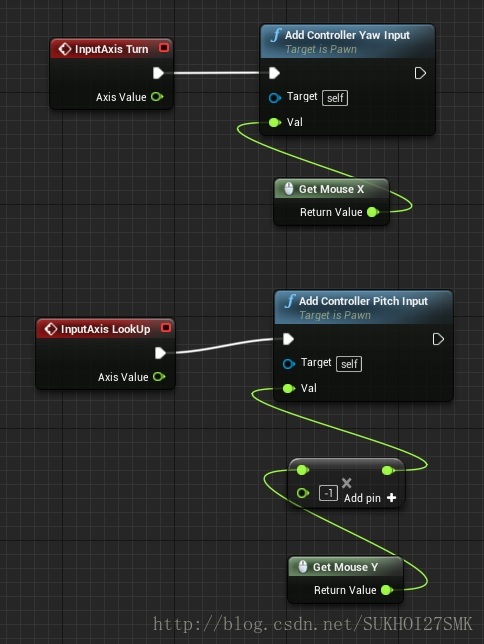Click the unconnected second input pin of multiply node
Screen dimensions: 484x644
click(303, 492)
